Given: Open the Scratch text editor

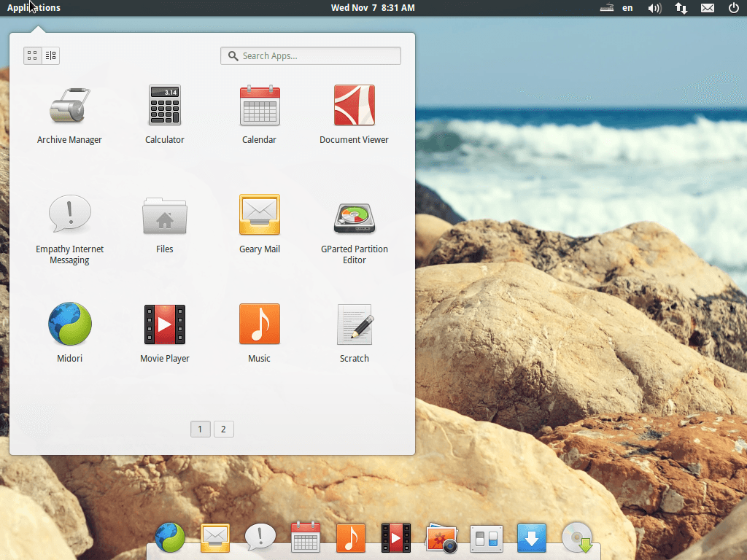Looking at the screenshot, I should 354,333.
